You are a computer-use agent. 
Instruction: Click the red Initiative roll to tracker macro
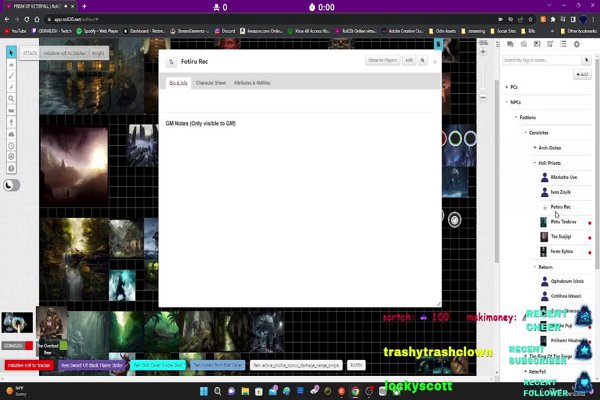coord(29,365)
